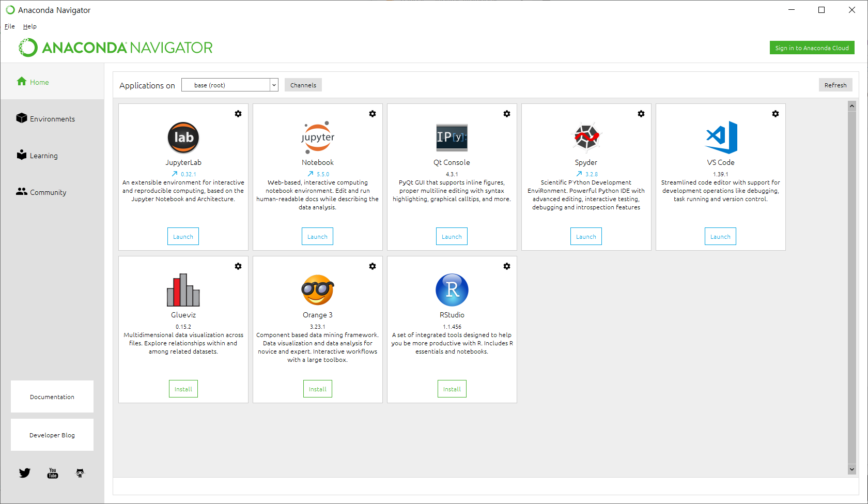Click Spyder update arrow next to 3.2.8

click(x=579, y=174)
